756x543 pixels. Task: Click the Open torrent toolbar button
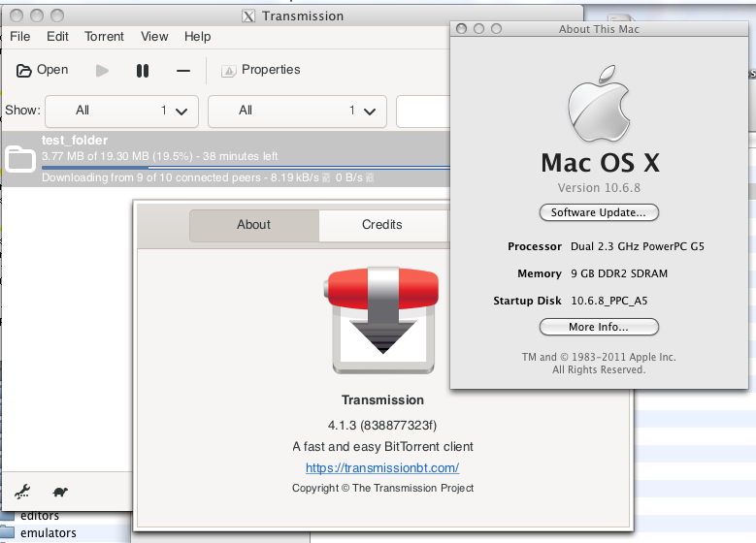coord(42,71)
